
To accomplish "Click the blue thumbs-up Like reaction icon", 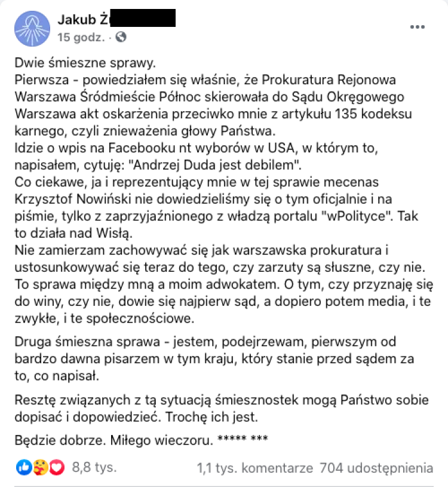I will tap(24, 467).
